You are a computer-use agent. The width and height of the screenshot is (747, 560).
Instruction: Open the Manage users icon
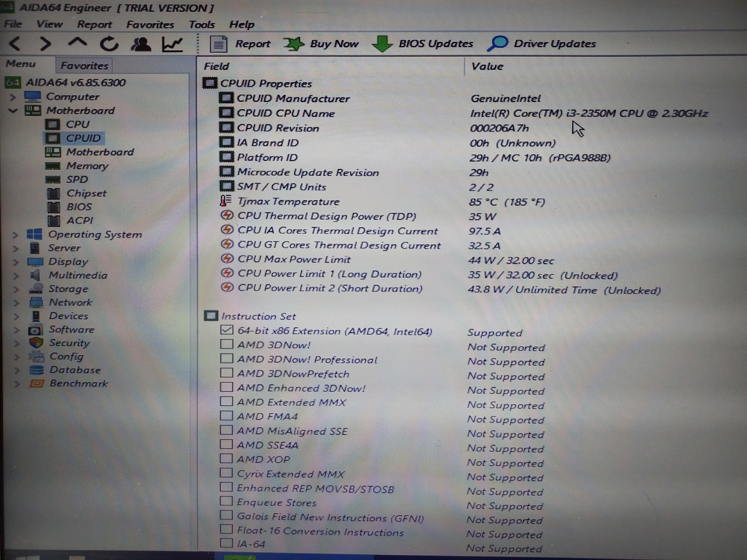(141, 44)
